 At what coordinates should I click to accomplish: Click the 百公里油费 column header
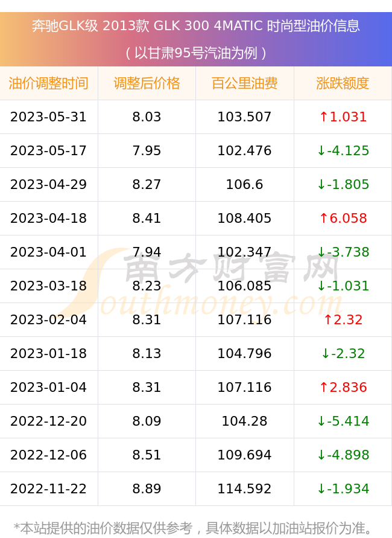[x=245, y=83]
